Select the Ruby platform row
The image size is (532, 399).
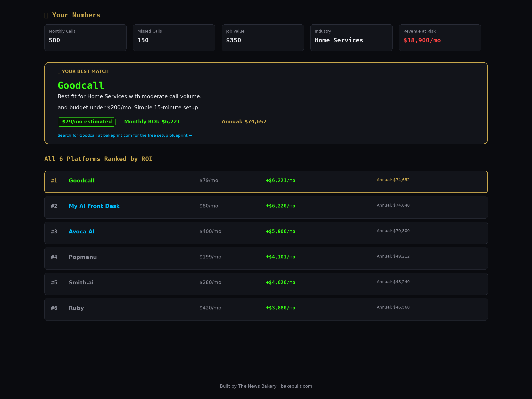pyautogui.click(x=266, y=309)
